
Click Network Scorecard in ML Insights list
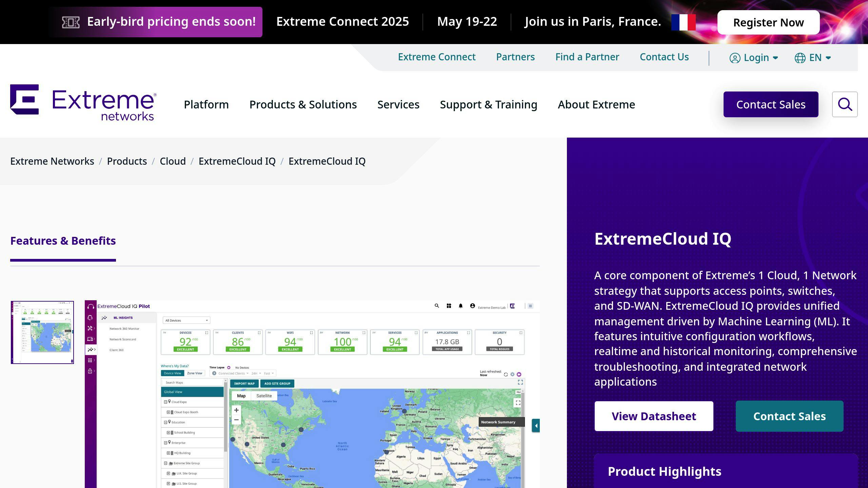[123, 339]
